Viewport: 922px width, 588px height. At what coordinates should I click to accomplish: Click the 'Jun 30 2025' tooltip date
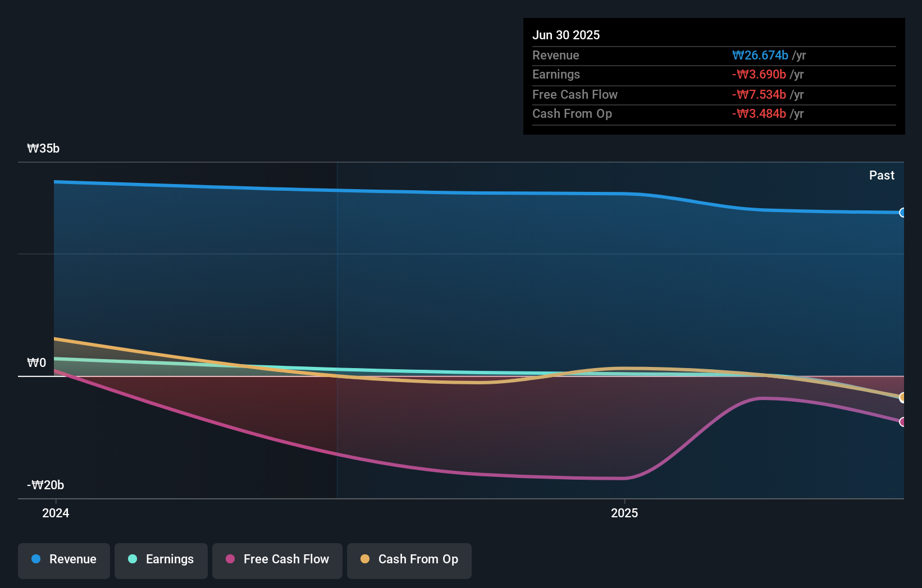[566, 35]
